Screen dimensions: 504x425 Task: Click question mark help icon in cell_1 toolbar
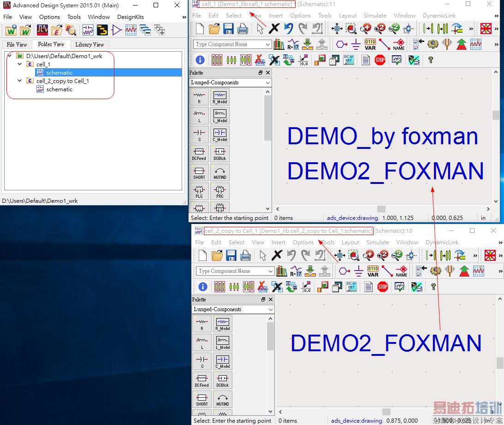(x=431, y=60)
